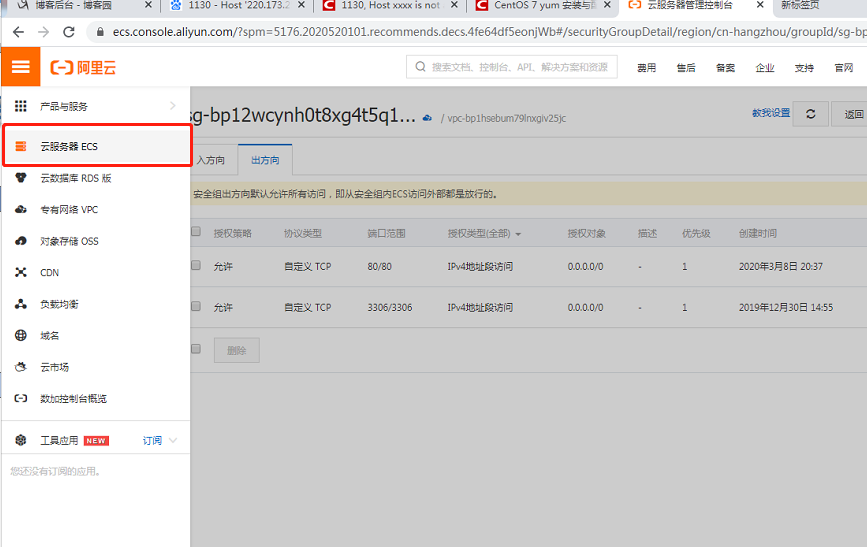Click the console search input field

(x=511, y=67)
